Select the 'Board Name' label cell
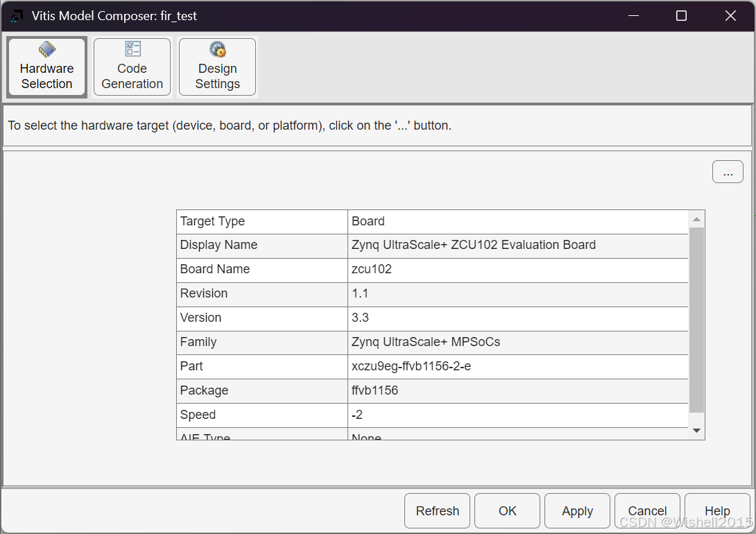Screen dimensions: 756x534 pos(261,269)
